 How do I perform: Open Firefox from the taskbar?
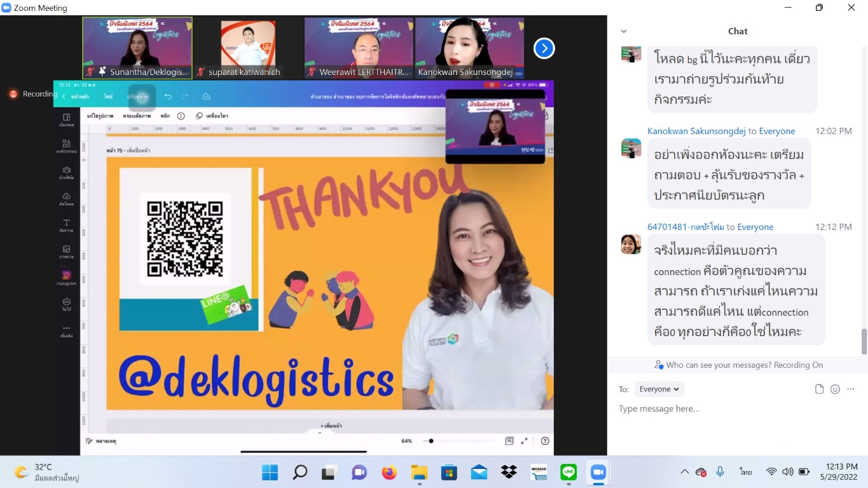pyautogui.click(x=389, y=472)
